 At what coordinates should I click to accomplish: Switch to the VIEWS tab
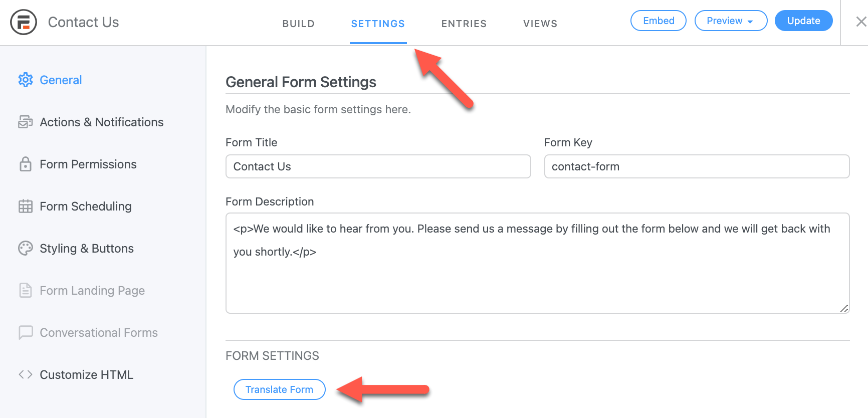coord(540,23)
